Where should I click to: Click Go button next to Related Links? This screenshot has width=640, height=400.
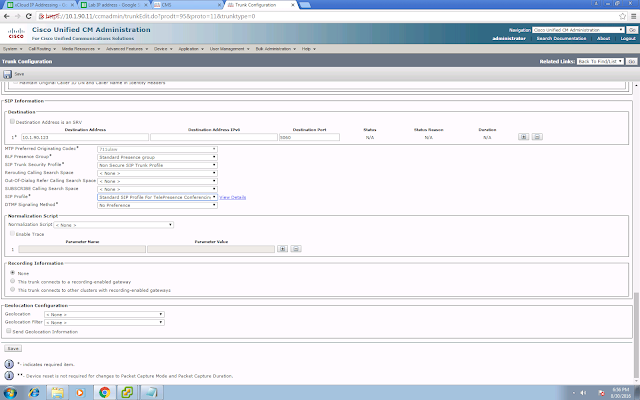632,61
